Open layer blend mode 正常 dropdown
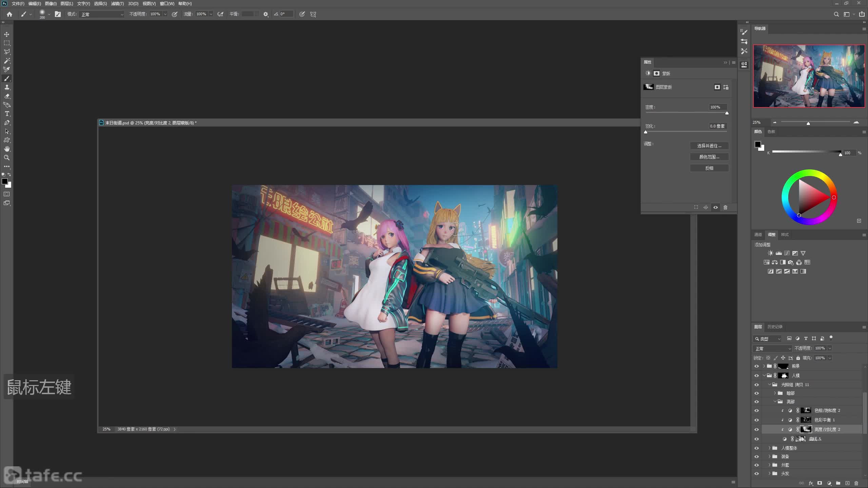 772,348
